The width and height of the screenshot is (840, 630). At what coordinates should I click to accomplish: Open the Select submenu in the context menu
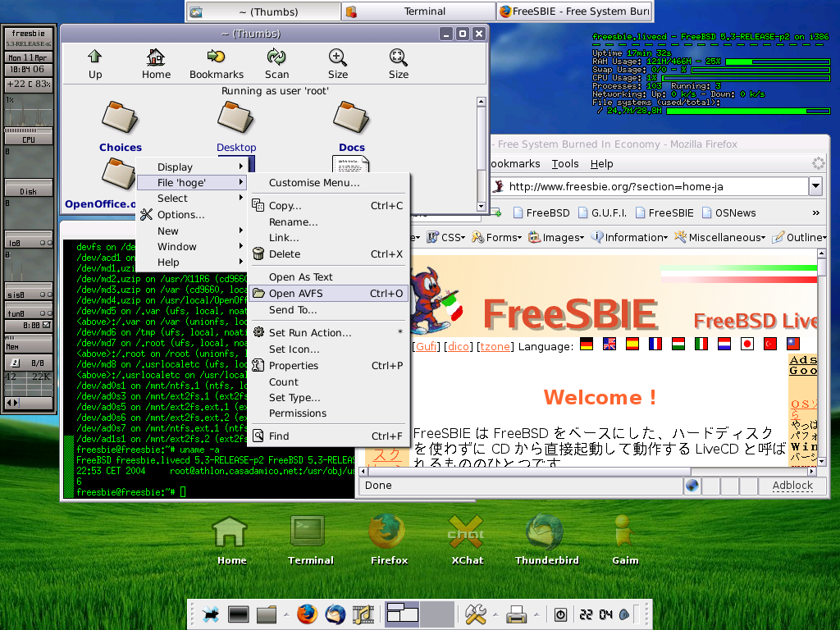(x=192, y=199)
